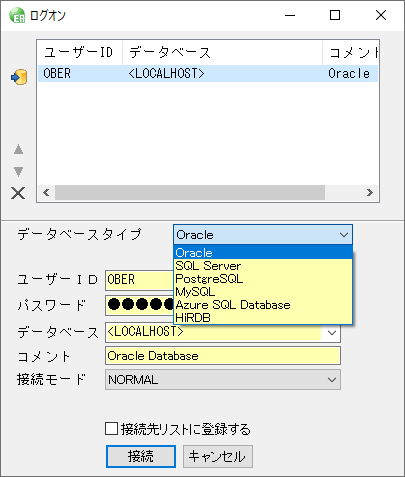Select the OBER row in the connection list

(x=208, y=73)
